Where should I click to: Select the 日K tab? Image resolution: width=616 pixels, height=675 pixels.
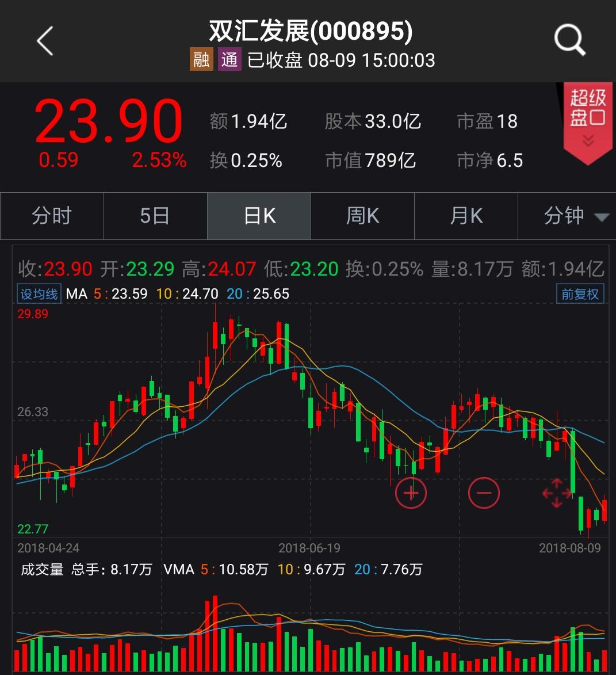click(259, 216)
